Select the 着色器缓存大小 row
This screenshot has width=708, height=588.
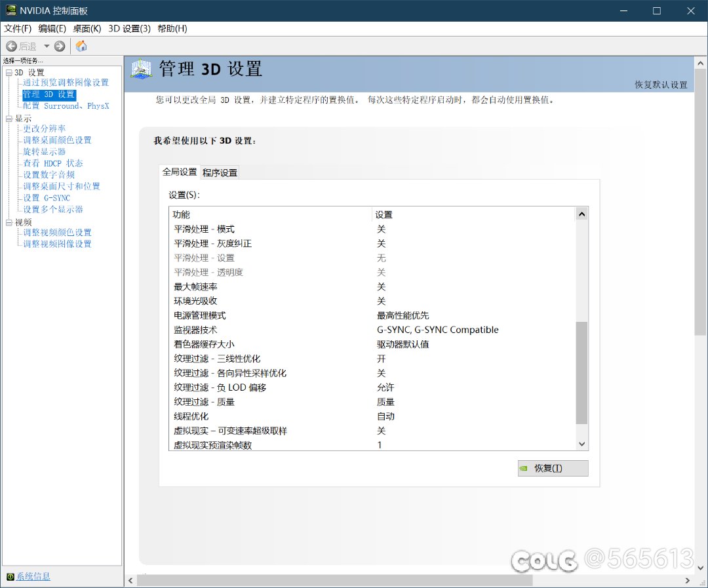click(372, 345)
